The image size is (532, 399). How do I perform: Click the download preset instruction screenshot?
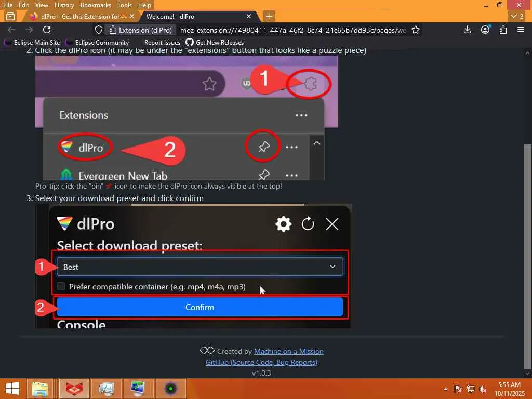[194, 266]
